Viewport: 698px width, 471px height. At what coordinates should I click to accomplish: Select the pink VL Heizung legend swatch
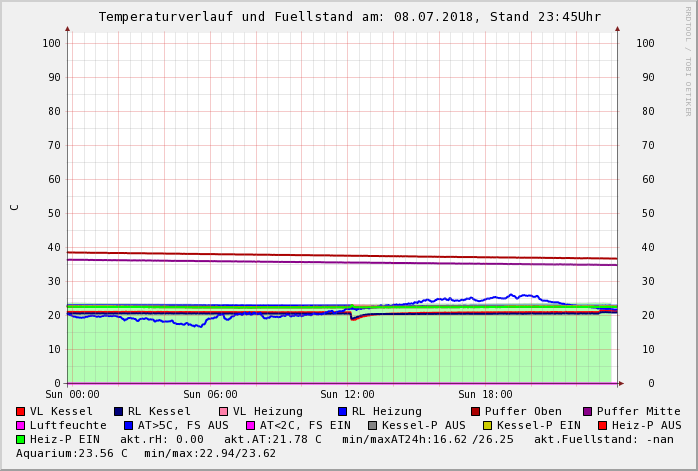pos(224,411)
